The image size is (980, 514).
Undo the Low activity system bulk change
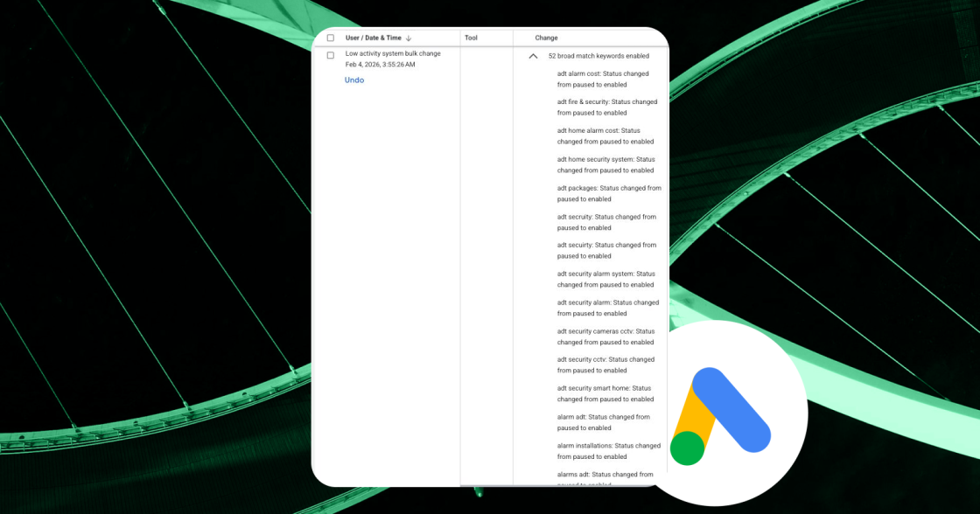[353, 80]
